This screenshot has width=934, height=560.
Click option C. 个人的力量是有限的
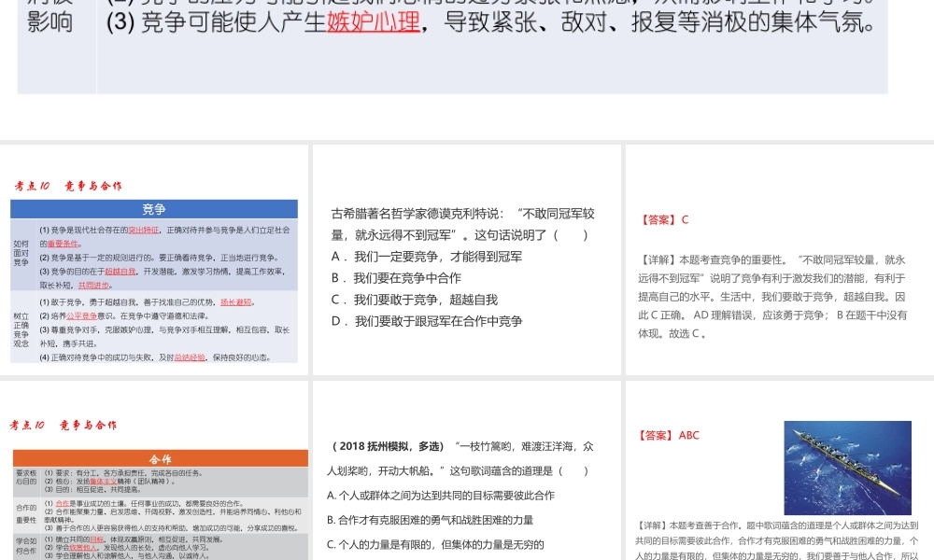click(x=435, y=544)
